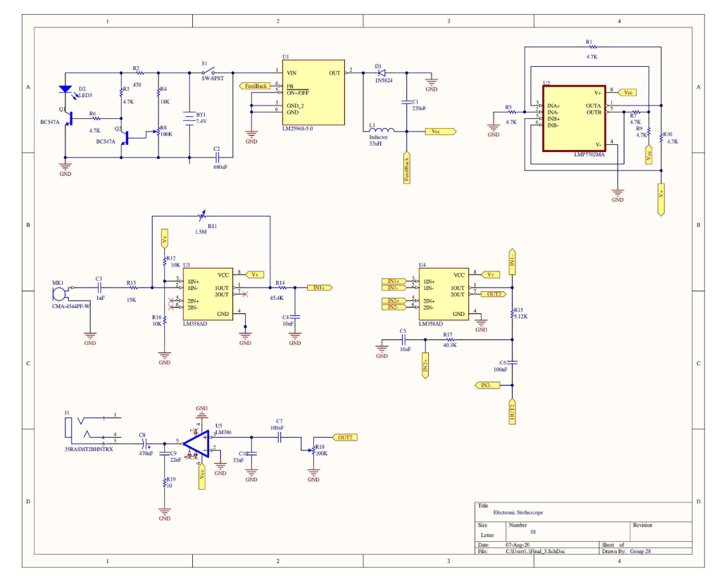Select the R18 100K potentiometer

point(313,449)
